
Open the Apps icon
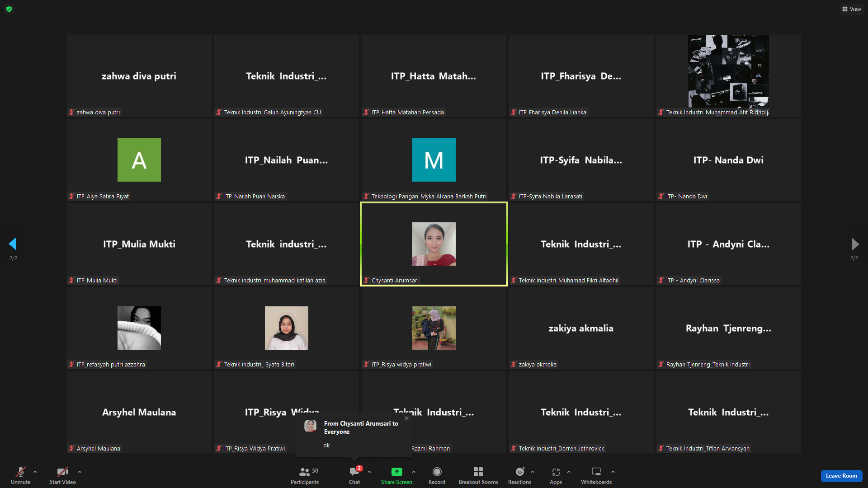click(x=556, y=472)
